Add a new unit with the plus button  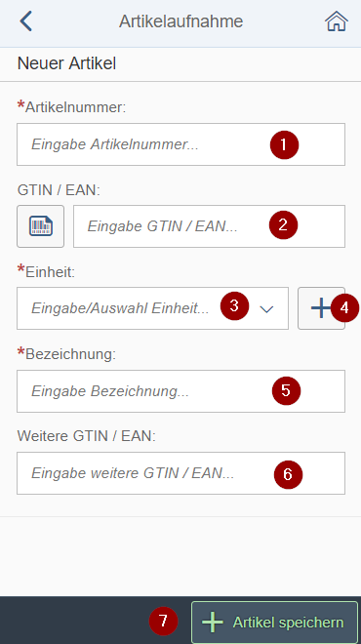(x=321, y=308)
